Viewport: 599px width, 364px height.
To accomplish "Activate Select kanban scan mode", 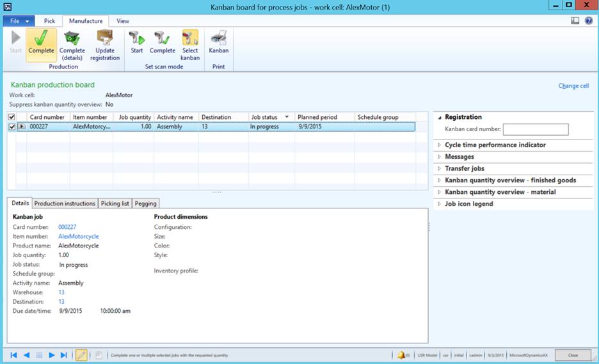I will pos(190,45).
